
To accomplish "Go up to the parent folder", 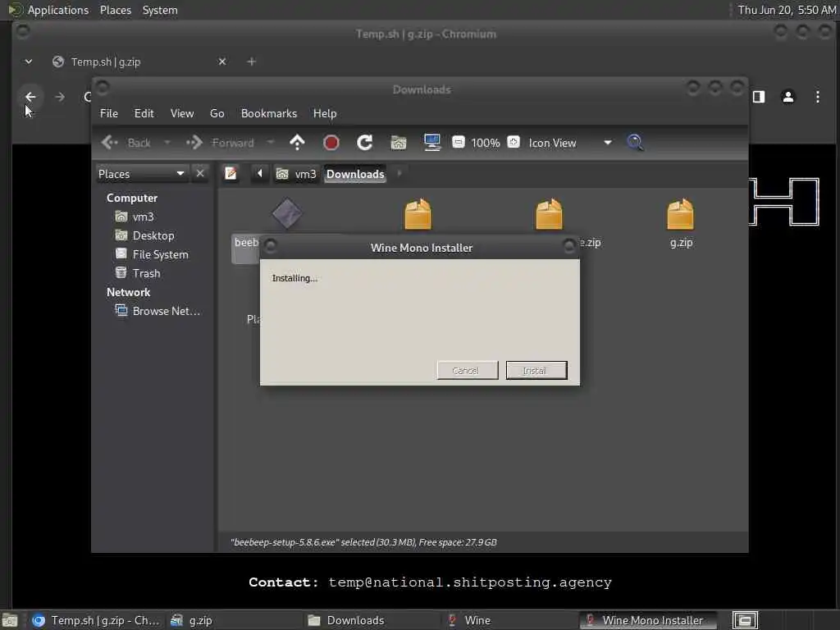I will coord(297,143).
